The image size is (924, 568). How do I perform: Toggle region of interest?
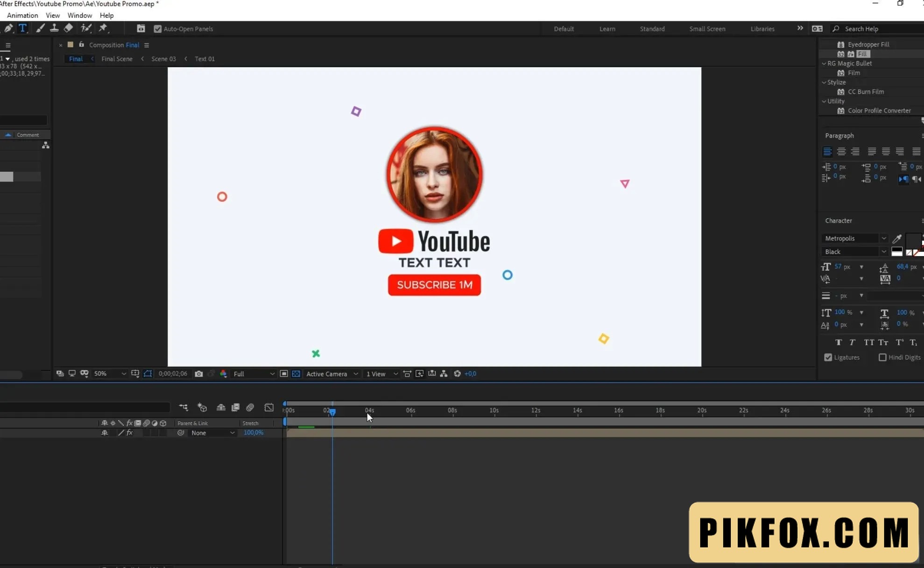pyautogui.click(x=284, y=374)
